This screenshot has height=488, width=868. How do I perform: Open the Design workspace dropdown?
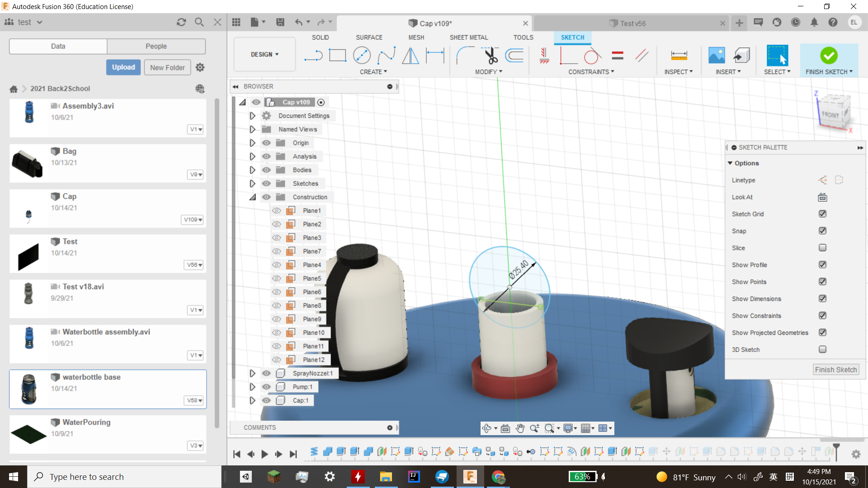click(x=264, y=54)
